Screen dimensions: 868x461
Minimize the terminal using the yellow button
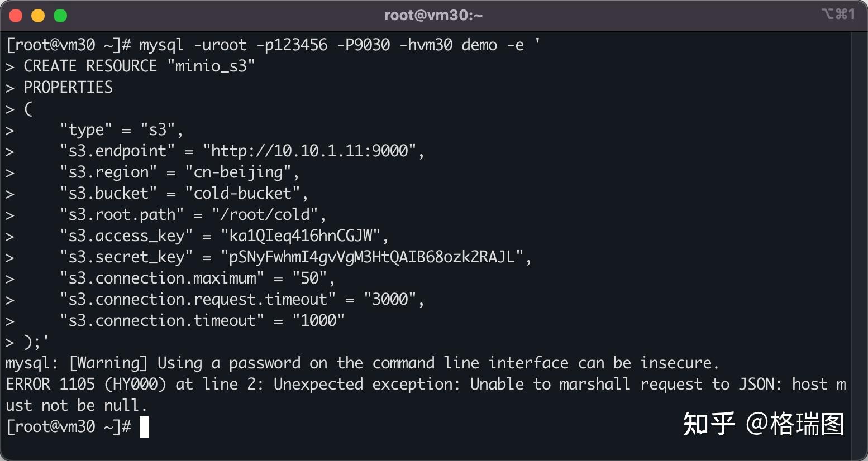[38, 16]
